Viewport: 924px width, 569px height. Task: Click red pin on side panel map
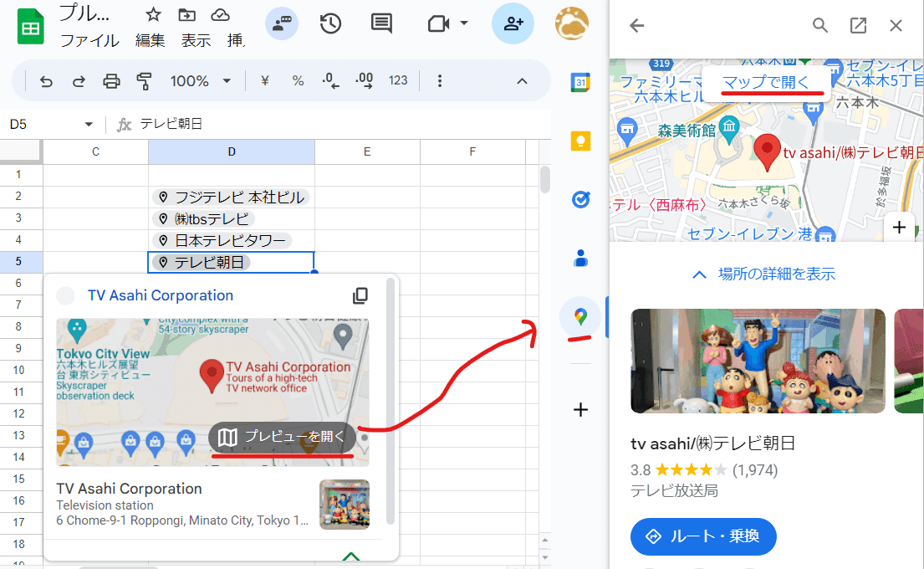[767, 152]
